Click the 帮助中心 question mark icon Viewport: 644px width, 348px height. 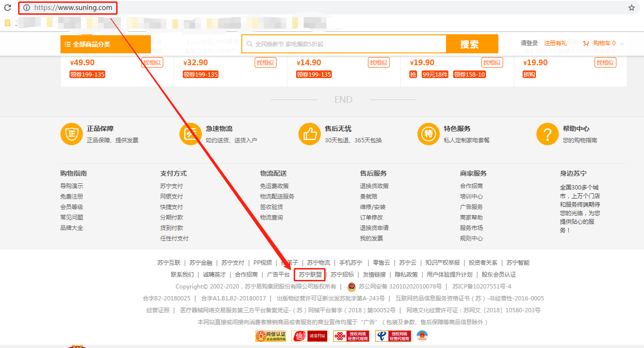pos(547,134)
